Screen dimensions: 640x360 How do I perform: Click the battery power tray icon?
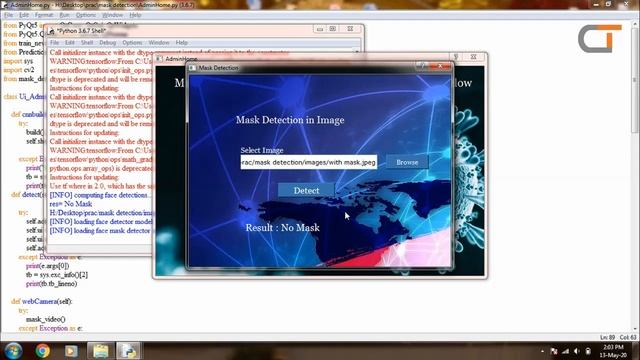(588, 351)
